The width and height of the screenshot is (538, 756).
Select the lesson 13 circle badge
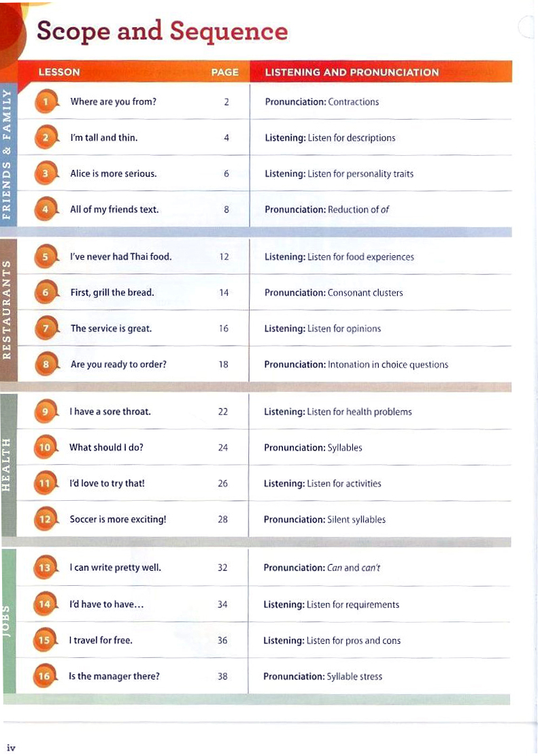point(45,568)
